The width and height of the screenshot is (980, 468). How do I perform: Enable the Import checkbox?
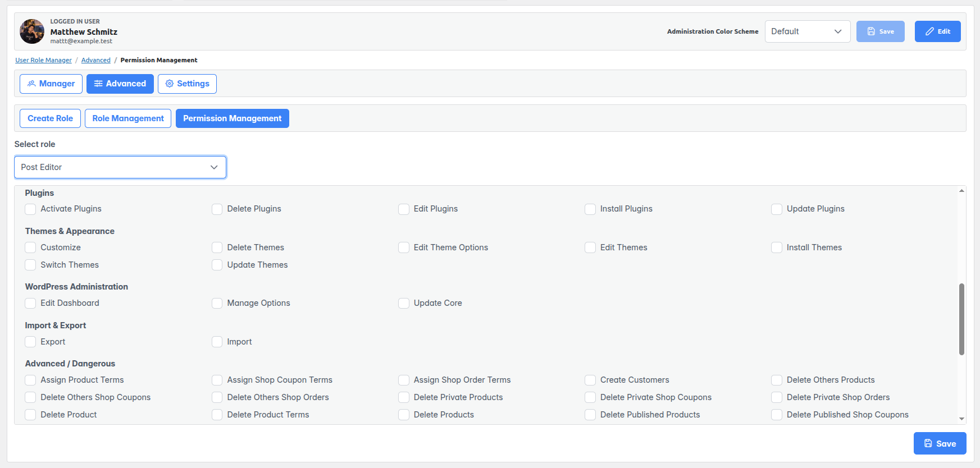(x=217, y=342)
